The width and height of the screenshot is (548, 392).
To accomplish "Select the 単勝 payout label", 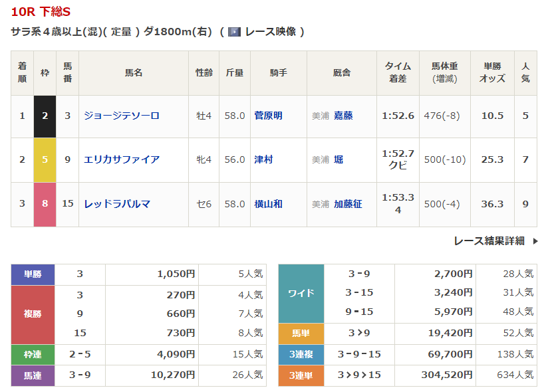I will click(x=33, y=274).
